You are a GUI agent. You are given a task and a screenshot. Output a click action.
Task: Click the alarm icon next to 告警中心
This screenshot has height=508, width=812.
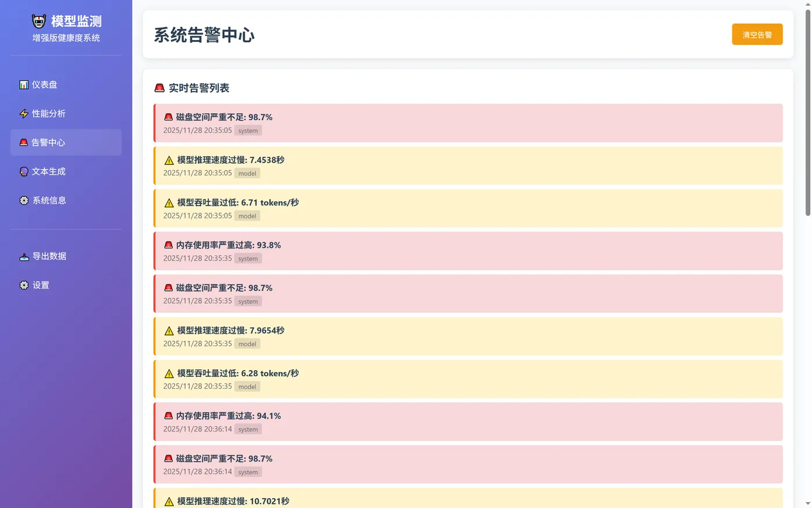point(24,142)
